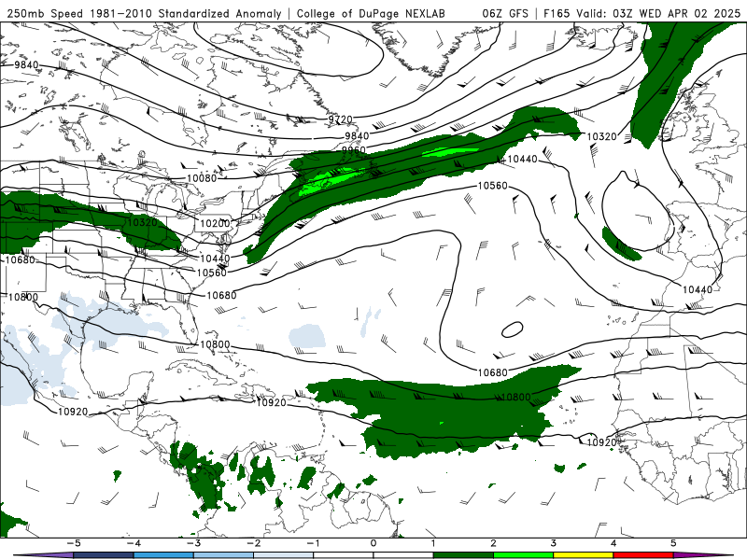The image size is (747, 560).
Task: Click the '0' tick label on the colorbar
Action: pyautogui.click(x=373, y=543)
